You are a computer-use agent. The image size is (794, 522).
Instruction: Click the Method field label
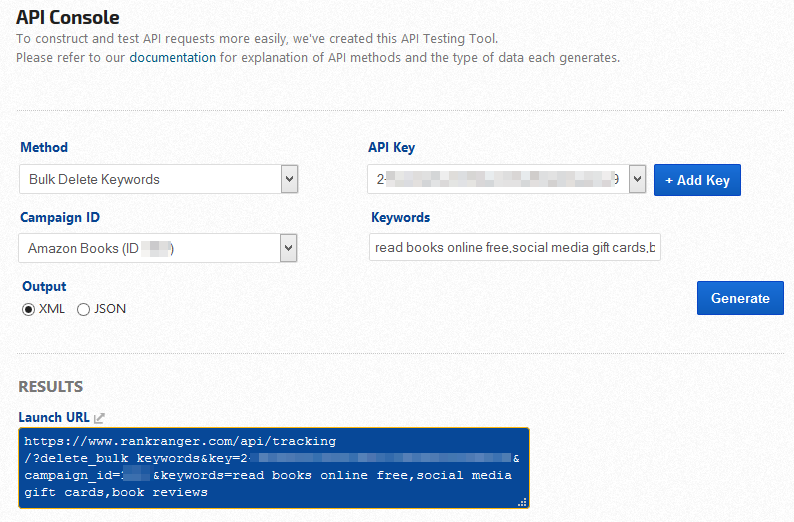[44, 147]
